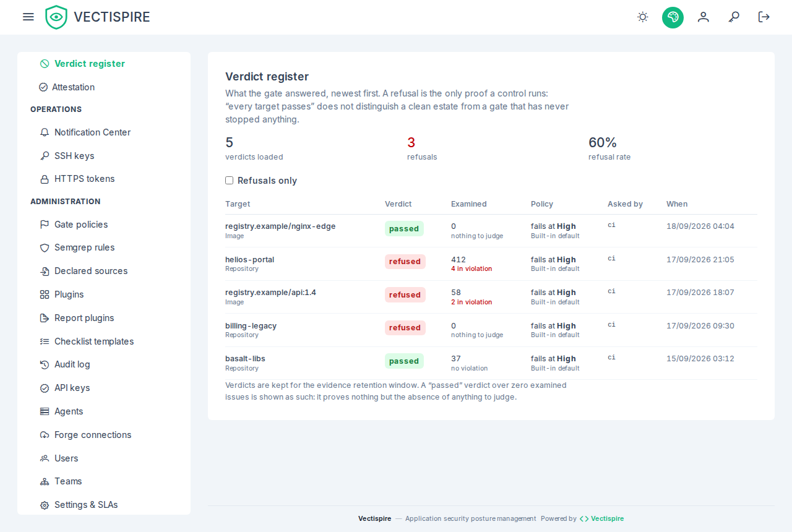Click "4 in violation" text

click(471, 269)
